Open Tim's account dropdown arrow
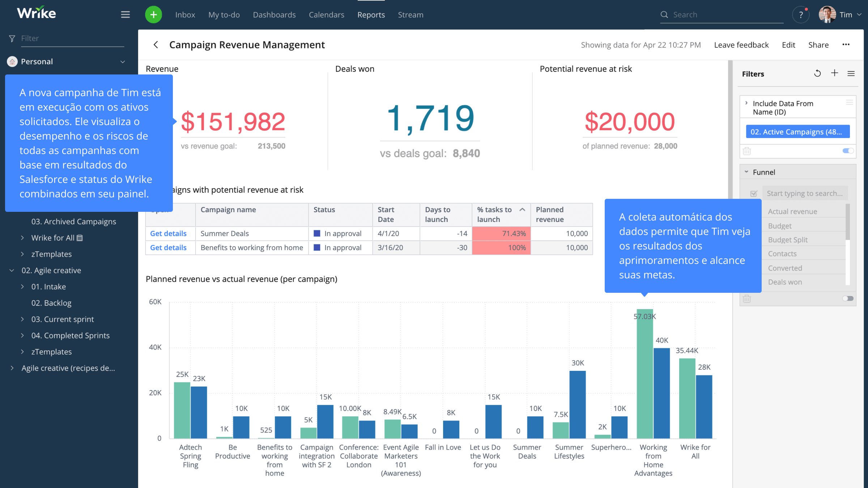This screenshot has height=488, width=868. point(860,15)
